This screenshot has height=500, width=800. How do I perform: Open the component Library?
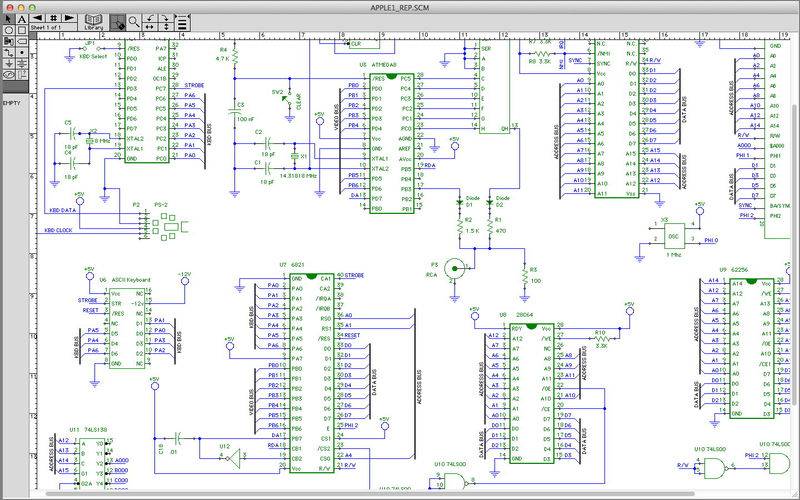93,22
